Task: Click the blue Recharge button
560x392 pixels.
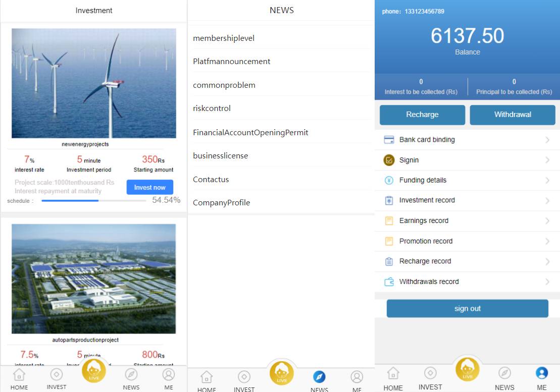Action: (x=422, y=115)
